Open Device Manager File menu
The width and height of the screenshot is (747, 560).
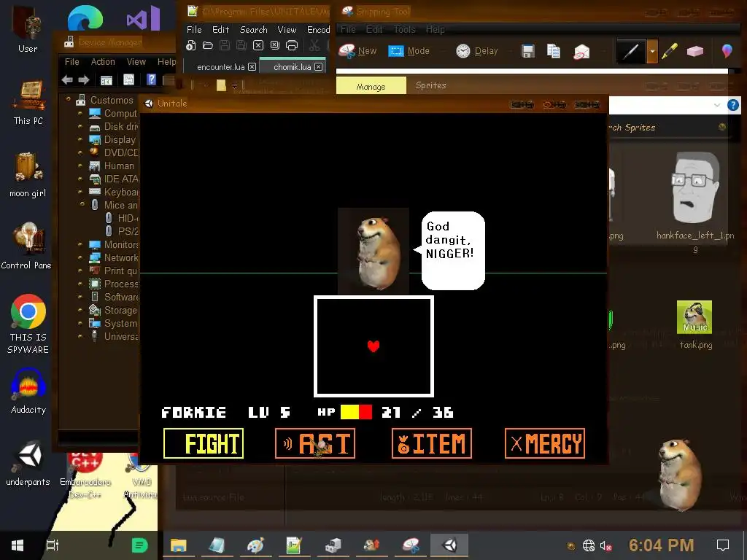coord(72,62)
